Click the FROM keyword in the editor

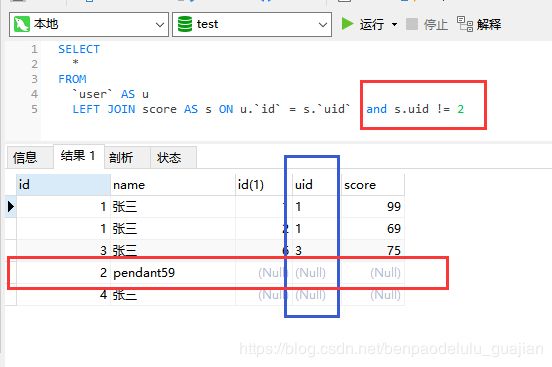pyautogui.click(x=72, y=79)
